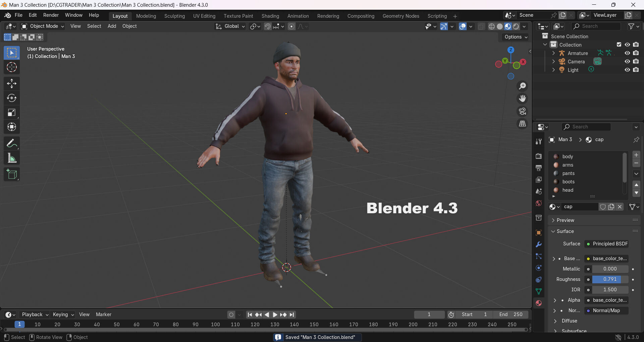Hide the Armature in viewport

coord(627,53)
